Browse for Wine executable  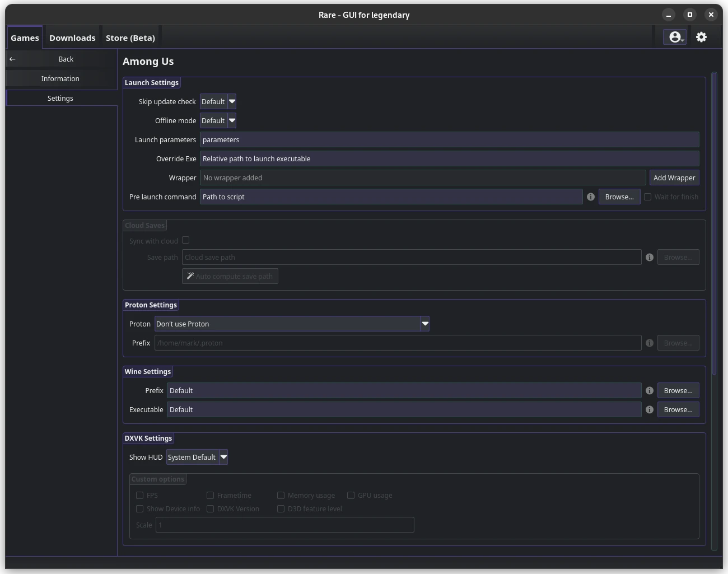coord(678,409)
